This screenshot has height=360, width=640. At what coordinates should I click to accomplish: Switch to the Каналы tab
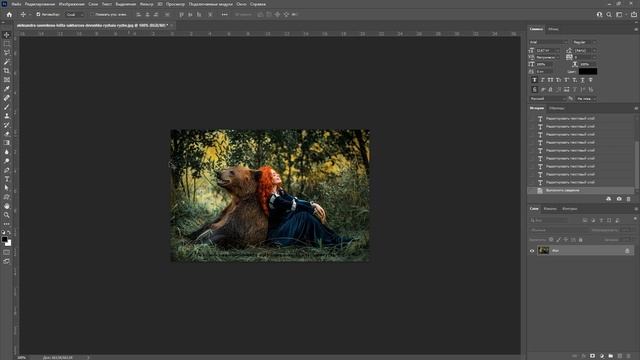click(550, 209)
